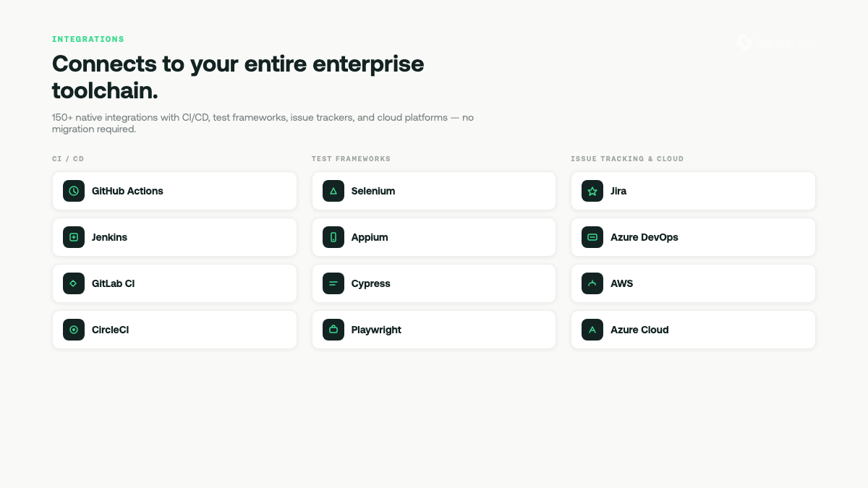Select the "Cypress" card label

[x=371, y=283]
